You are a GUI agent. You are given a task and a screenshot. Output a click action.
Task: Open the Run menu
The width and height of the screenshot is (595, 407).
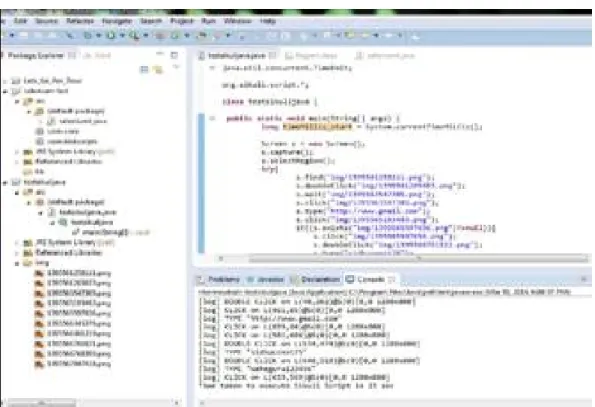point(208,21)
